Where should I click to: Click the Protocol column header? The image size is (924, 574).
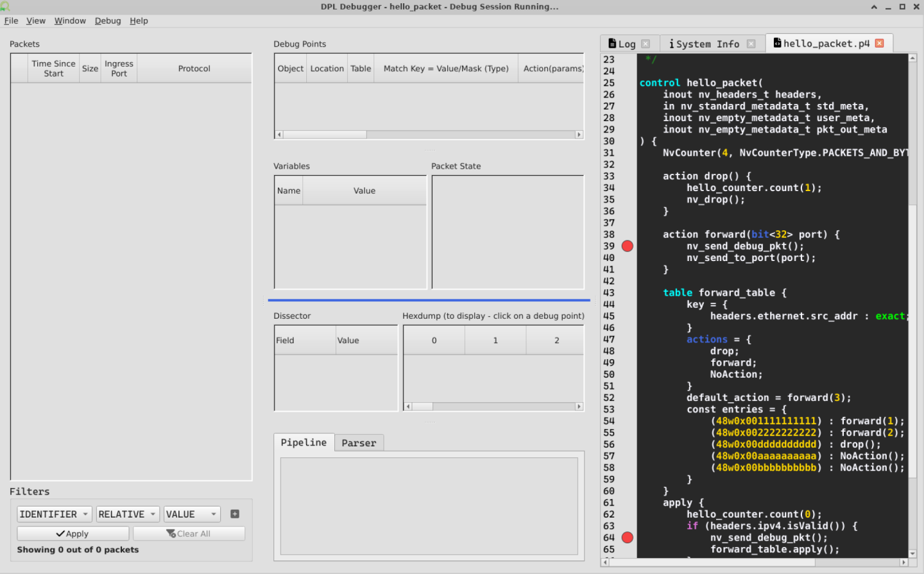pyautogui.click(x=194, y=69)
